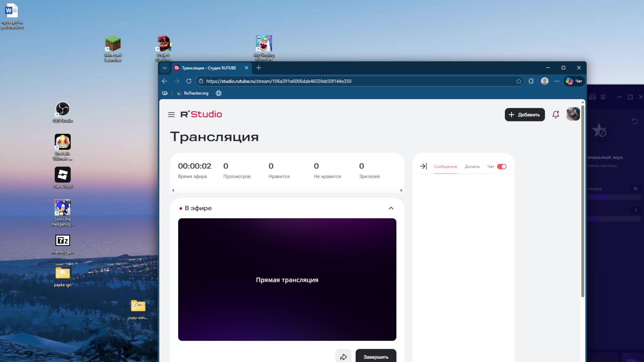Click the notifications bell icon
The height and width of the screenshot is (362, 644).
tap(555, 115)
